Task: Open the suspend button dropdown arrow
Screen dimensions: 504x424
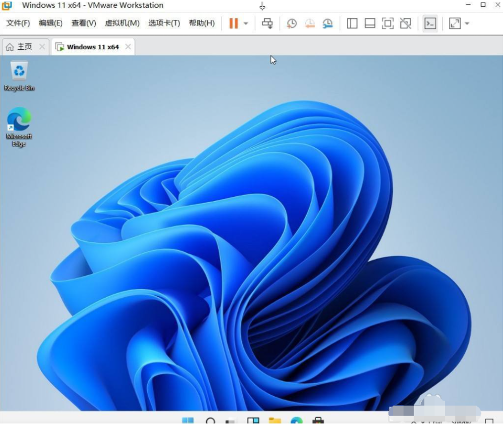Action: tap(245, 23)
